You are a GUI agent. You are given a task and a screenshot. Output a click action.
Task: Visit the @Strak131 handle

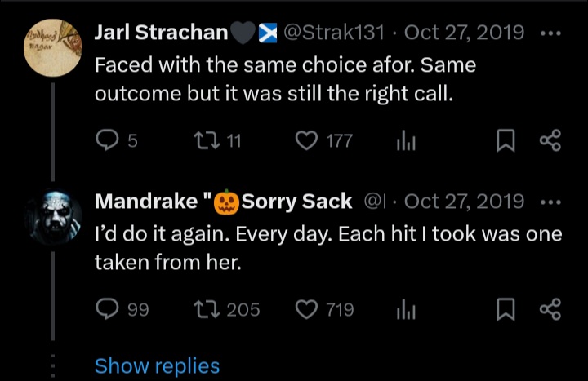pos(334,32)
